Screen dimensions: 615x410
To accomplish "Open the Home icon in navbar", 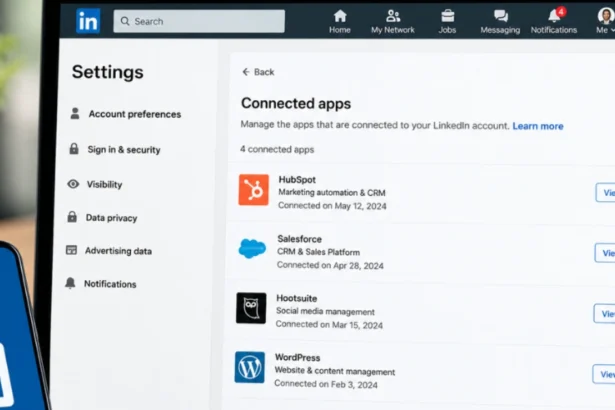I will click(x=340, y=16).
